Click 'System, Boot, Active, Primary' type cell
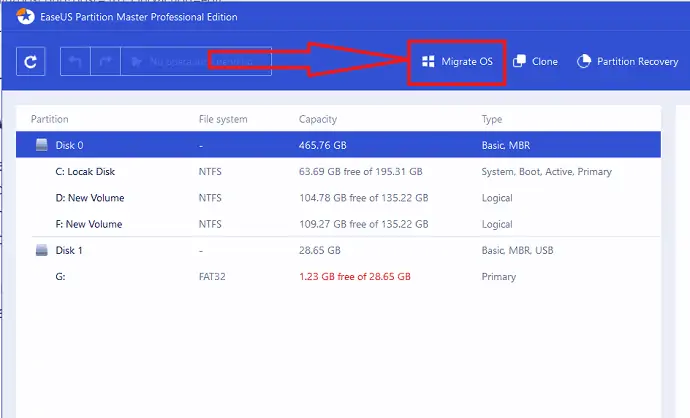 [547, 172]
